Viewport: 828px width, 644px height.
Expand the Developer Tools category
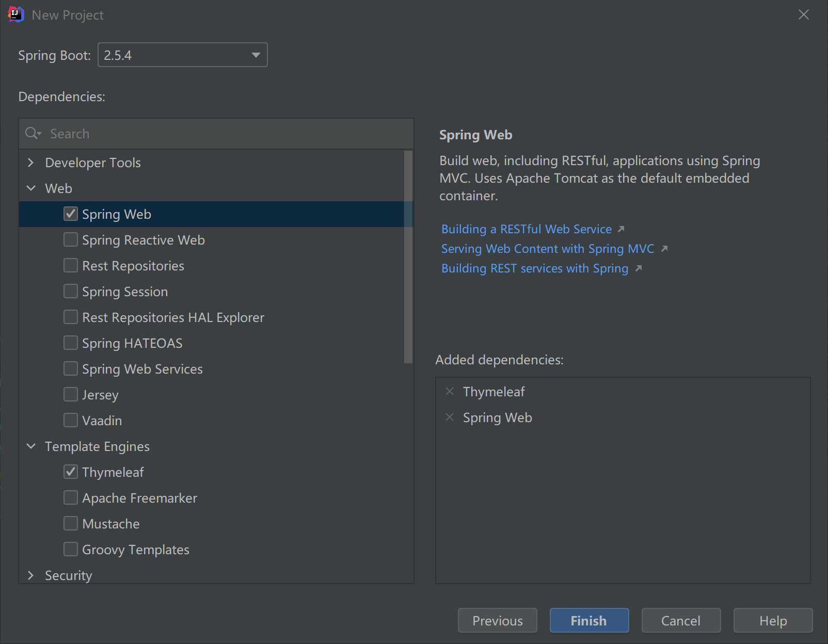pyautogui.click(x=31, y=163)
